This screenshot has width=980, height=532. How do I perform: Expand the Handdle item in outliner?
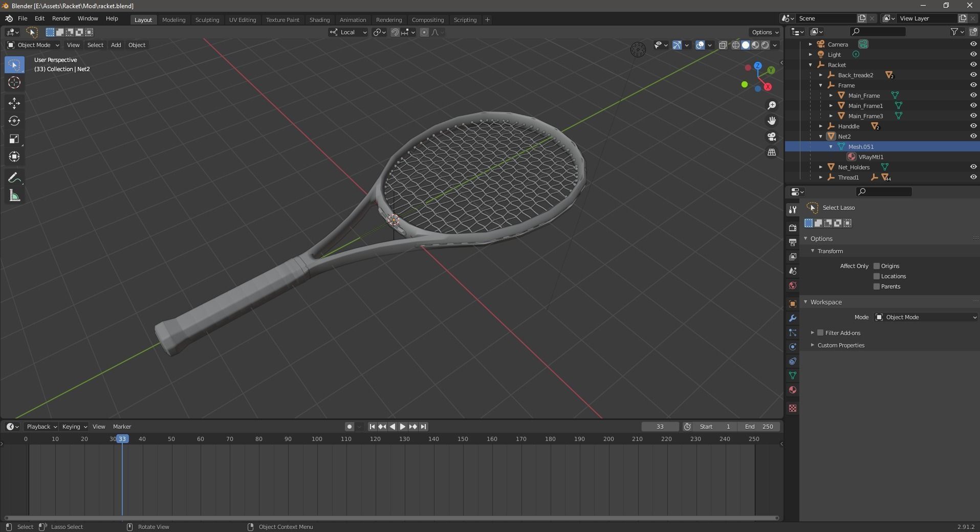[x=821, y=126]
